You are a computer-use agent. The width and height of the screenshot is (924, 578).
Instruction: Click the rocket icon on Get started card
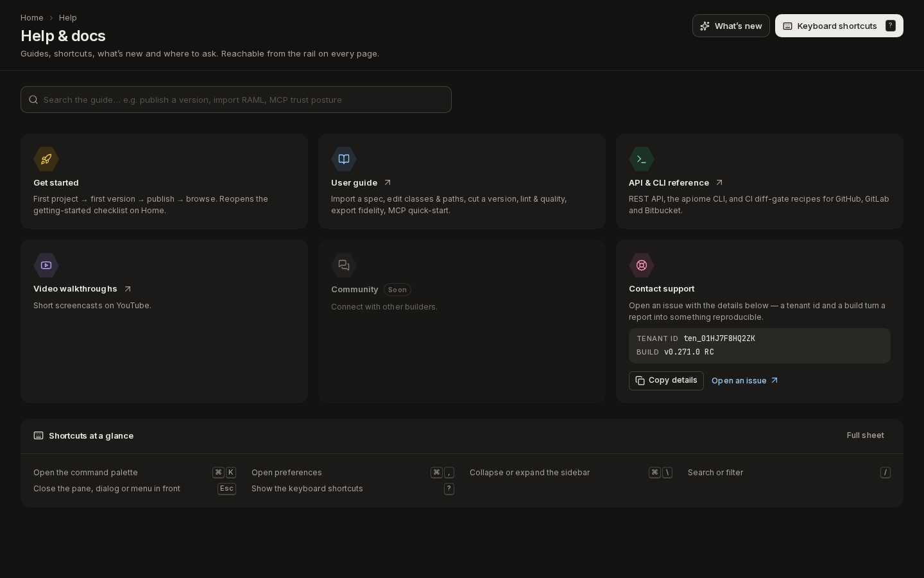tap(46, 159)
